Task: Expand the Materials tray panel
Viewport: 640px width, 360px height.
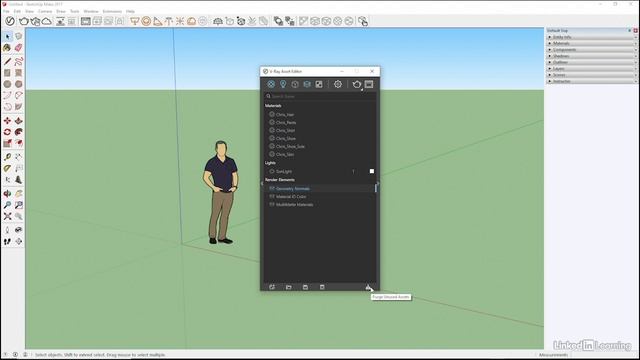Action: (591, 43)
